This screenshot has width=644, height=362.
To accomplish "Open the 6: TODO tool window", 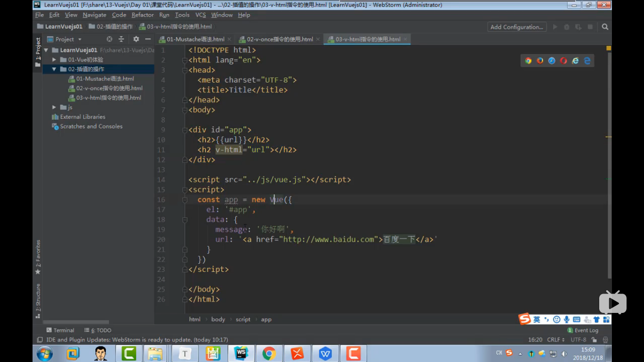I will [98, 330].
